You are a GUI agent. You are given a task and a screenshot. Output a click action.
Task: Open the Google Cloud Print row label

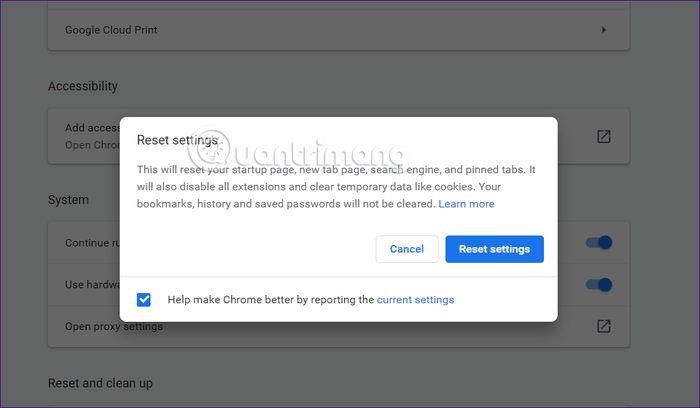111,30
